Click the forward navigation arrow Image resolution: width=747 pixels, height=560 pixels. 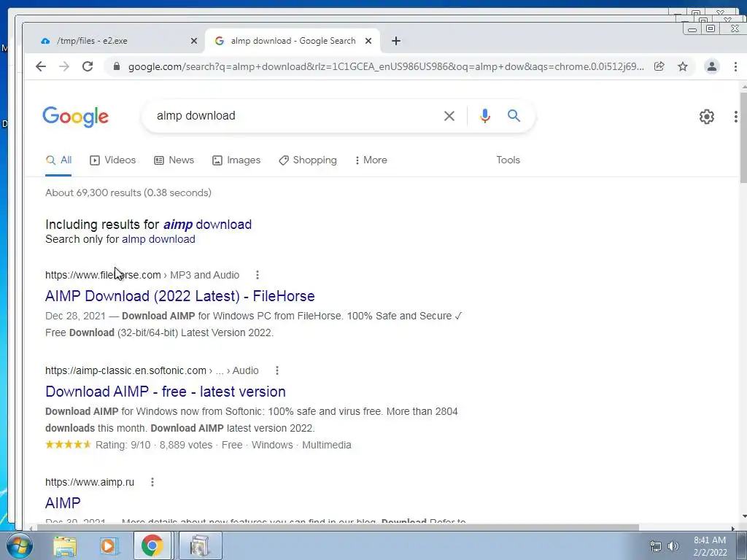64,66
